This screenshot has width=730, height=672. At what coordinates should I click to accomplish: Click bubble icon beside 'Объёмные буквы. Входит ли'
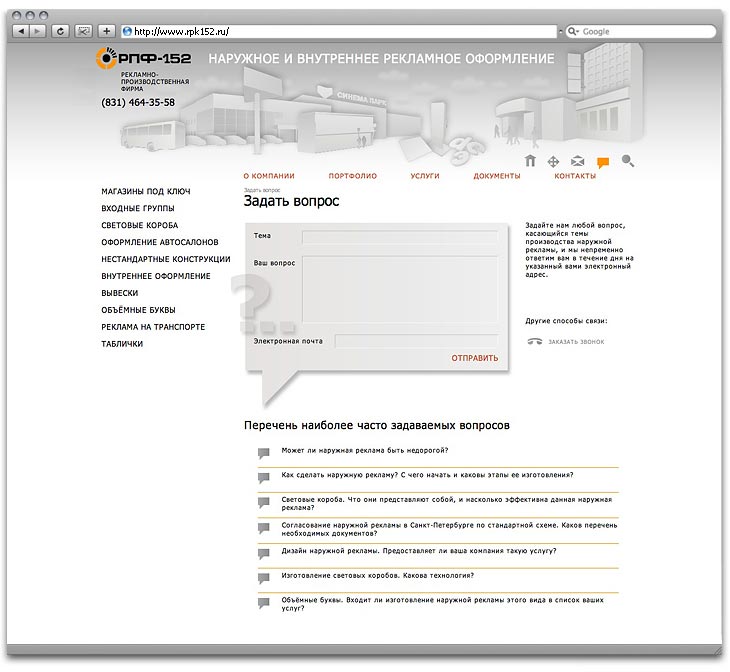point(264,603)
